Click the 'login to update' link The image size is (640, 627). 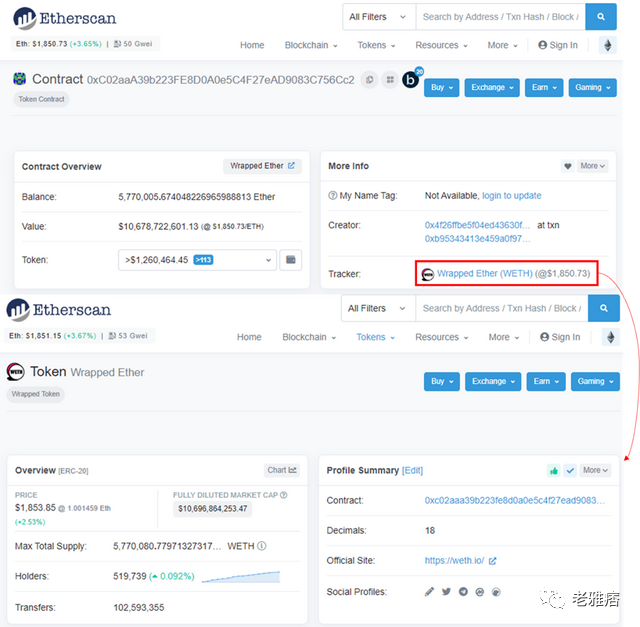(511, 196)
